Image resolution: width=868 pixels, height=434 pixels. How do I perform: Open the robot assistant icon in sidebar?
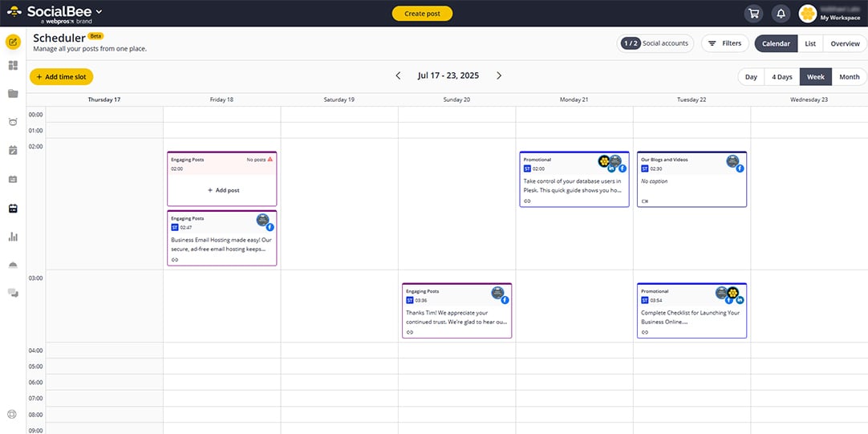pyautogui.click(x=14, y=122)
